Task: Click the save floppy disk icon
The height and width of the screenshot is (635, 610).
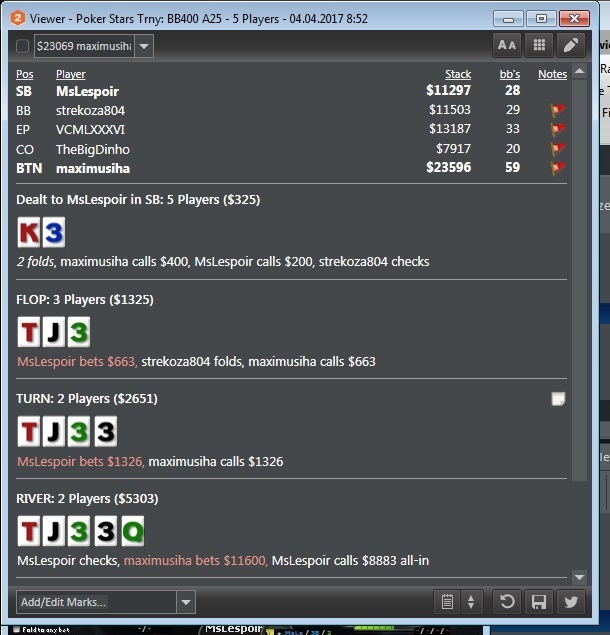Action: pyautogui.click(x=539, y=602)
